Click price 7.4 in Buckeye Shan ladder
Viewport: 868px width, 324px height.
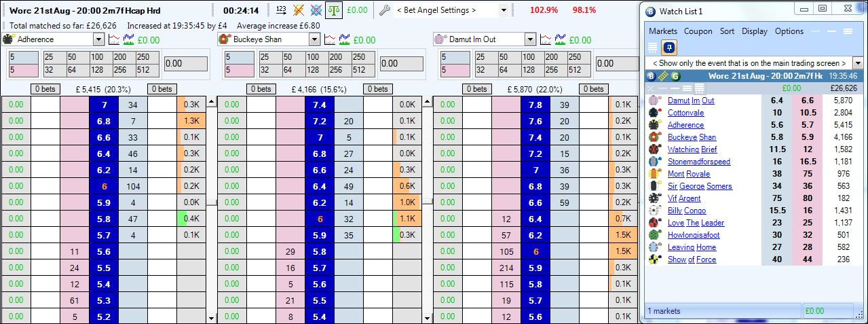pos(320,105)
